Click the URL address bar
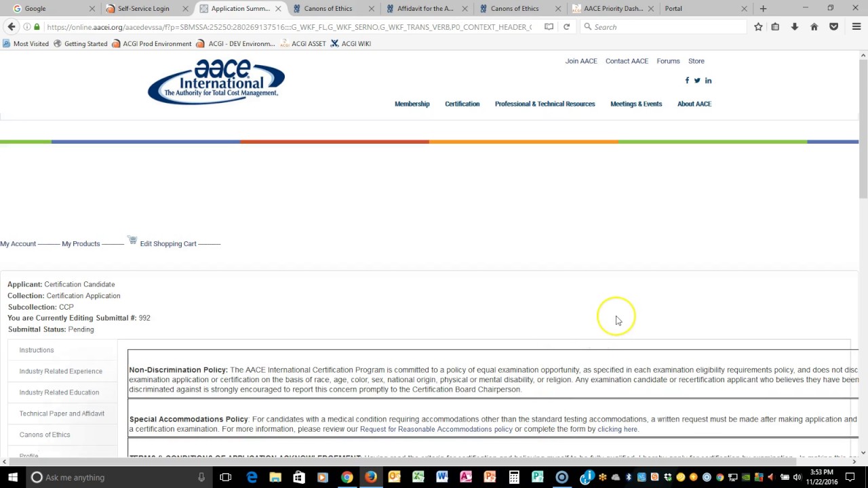Viewport: 868px width, 488px height. pos(290,26)
